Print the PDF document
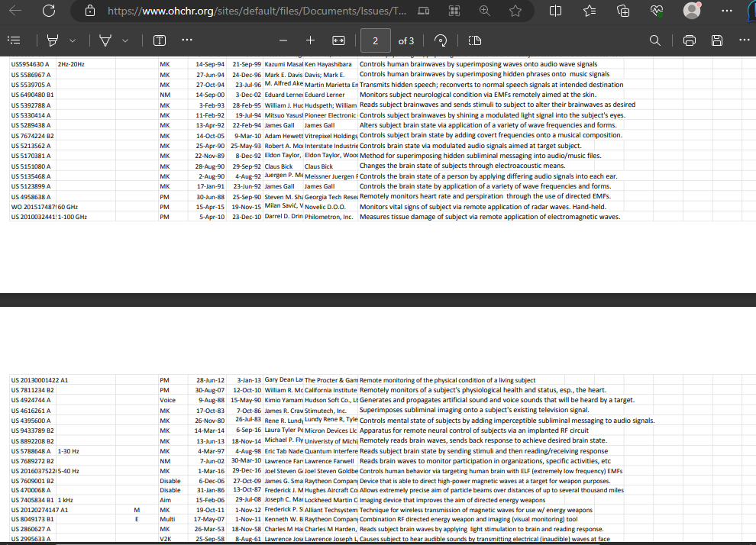This screenshot has height=545, width=756. tap(690, 40)
